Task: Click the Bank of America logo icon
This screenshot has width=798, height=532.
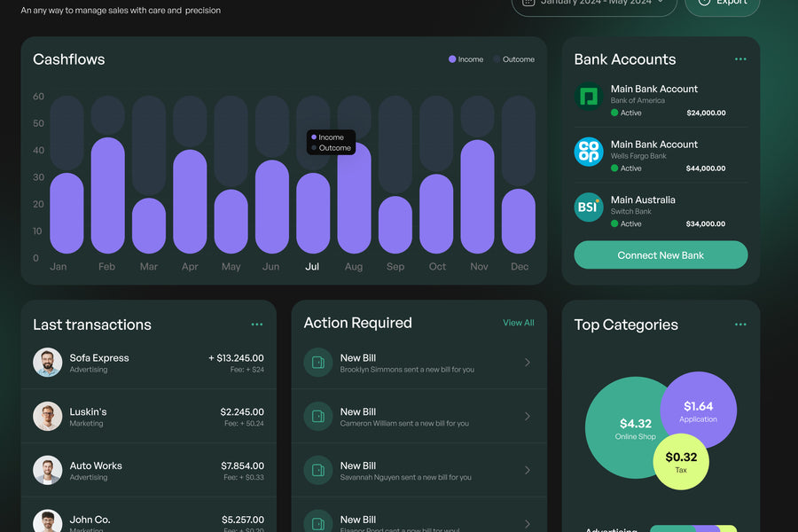Action: tap(589, 97)
